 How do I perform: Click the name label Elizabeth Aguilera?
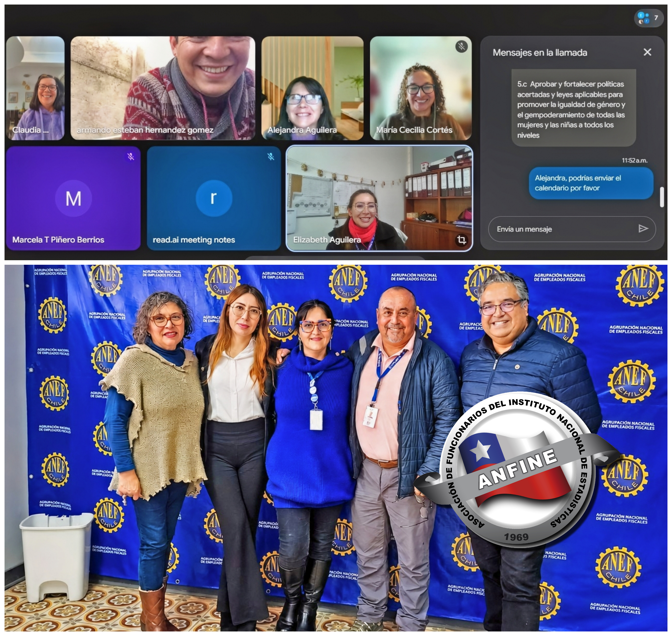click(x=327, y=240)
